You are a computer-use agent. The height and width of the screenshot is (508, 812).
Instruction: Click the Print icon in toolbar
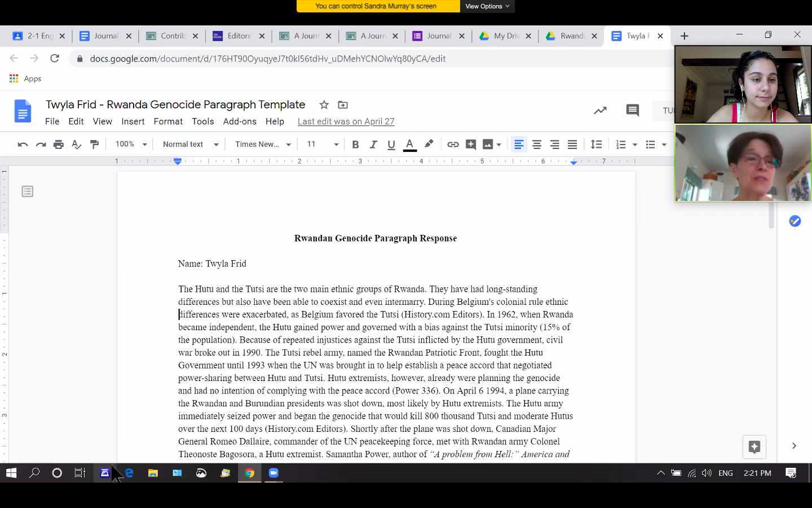coord(59,144)
